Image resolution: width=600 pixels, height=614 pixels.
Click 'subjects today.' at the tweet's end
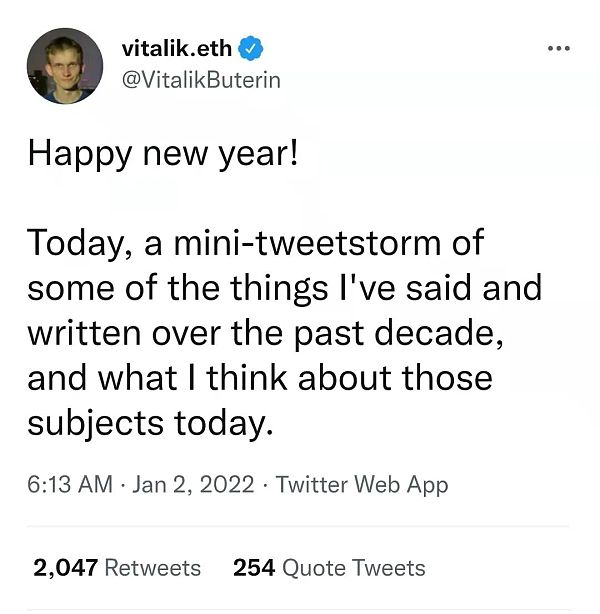coord(149,424)
